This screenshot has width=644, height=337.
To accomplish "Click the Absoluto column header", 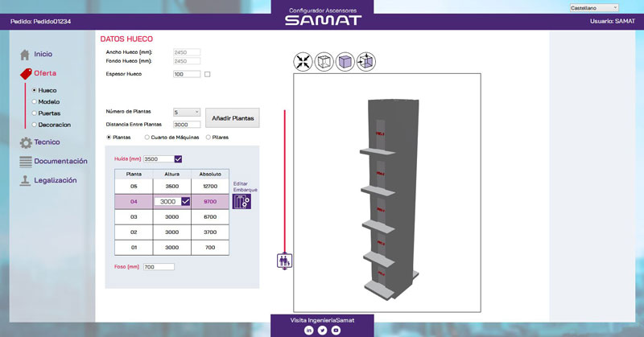I will coord(210,174).
